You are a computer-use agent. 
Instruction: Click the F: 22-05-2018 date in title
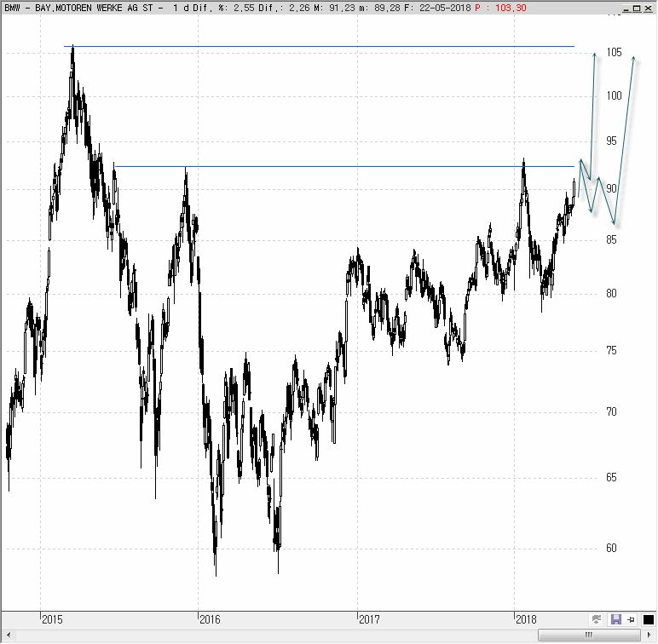(437, 8)
